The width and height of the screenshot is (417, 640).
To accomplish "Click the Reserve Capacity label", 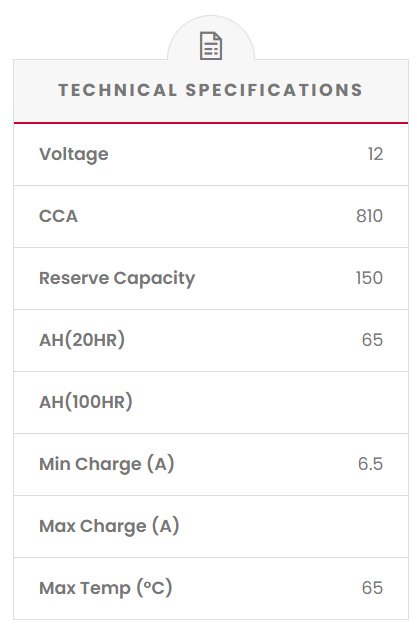I will point(117,278).
